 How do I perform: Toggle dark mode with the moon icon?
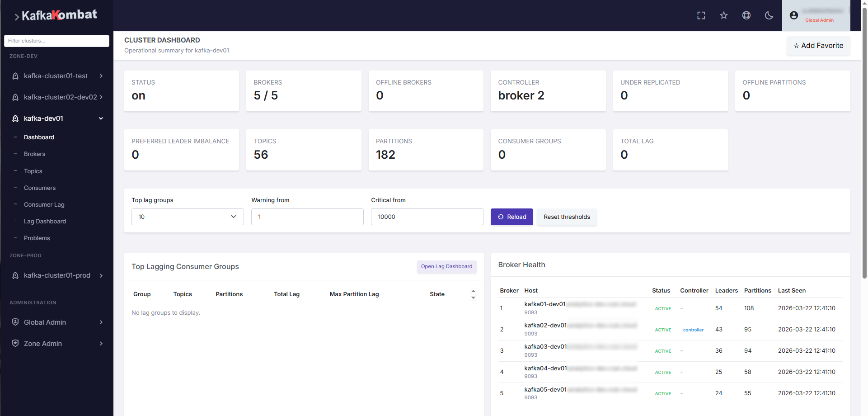pyautogui.click(x=769, y=15)
